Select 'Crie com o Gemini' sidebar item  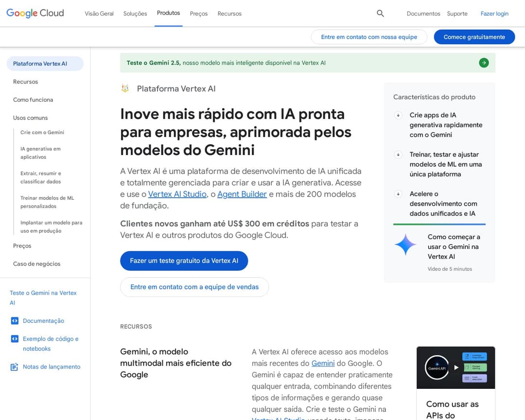coord(42,133)
